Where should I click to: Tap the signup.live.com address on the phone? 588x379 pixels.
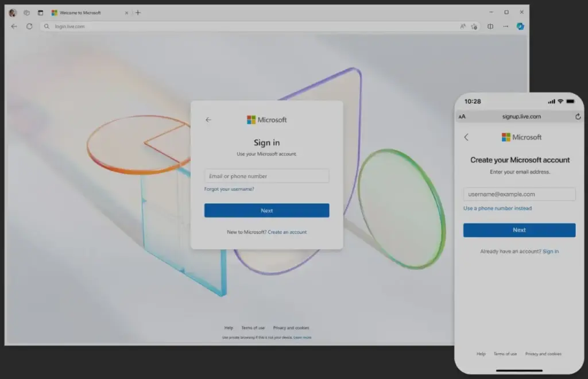[x=521, y=117]
